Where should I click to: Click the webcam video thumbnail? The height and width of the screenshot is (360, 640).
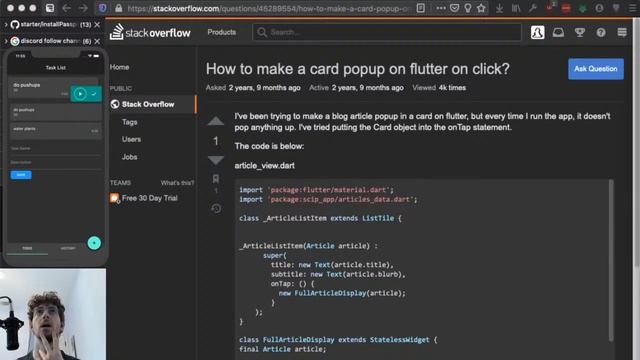coord(53,314)
